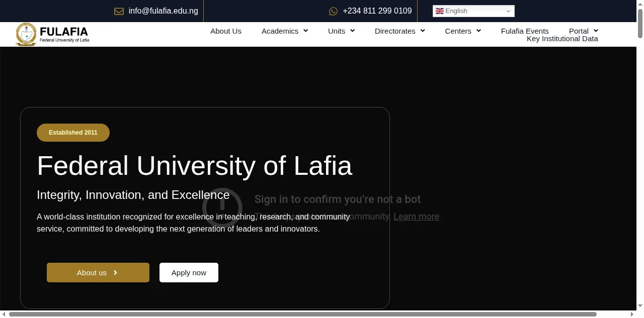
Task: Click the Established 2011 badge
Action: tap(73, 133)
